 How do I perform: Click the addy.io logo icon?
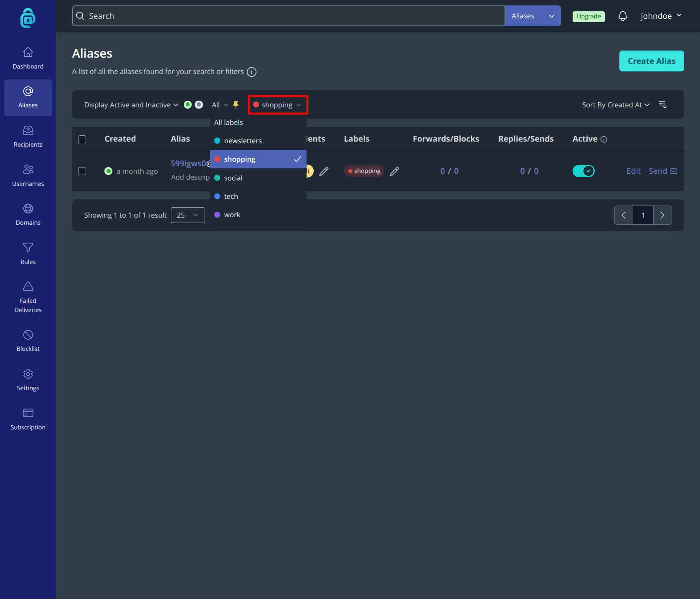28,18
